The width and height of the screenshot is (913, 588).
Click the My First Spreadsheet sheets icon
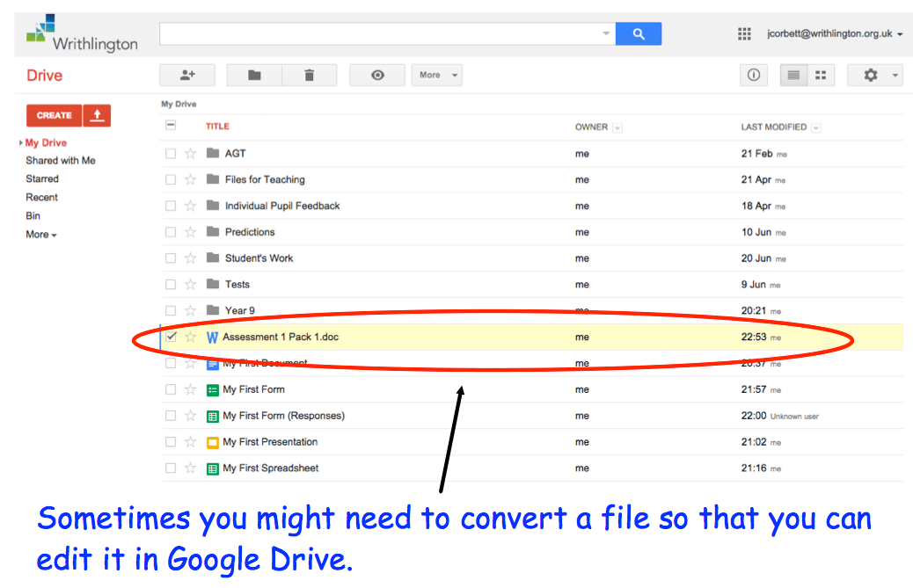213,468
